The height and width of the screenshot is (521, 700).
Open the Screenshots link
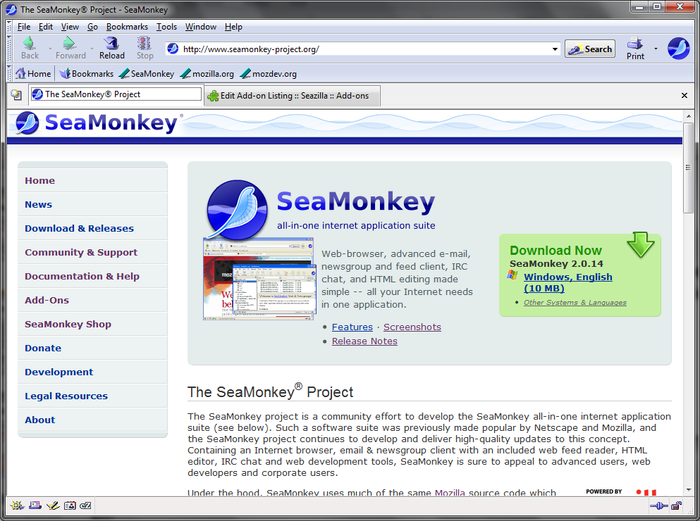tap(412, 327)
